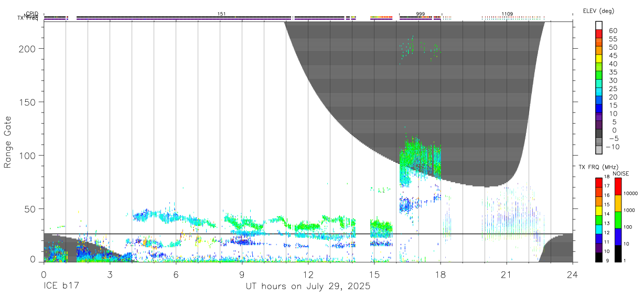The width and height of the screenshot is (644, 297).
Task: Click the '18' hour tick on time axis
Action: (x=441, y=274)
